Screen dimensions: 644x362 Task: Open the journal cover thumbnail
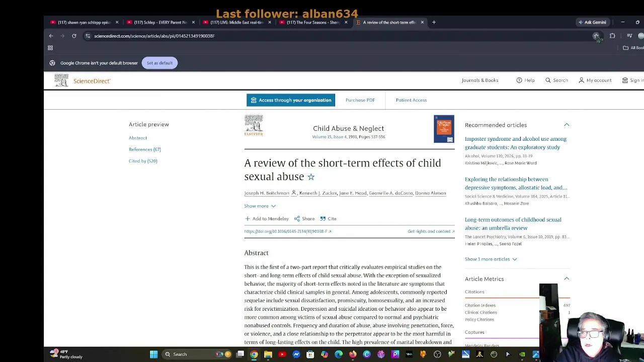pyautogui.click(x=444, y=129)
